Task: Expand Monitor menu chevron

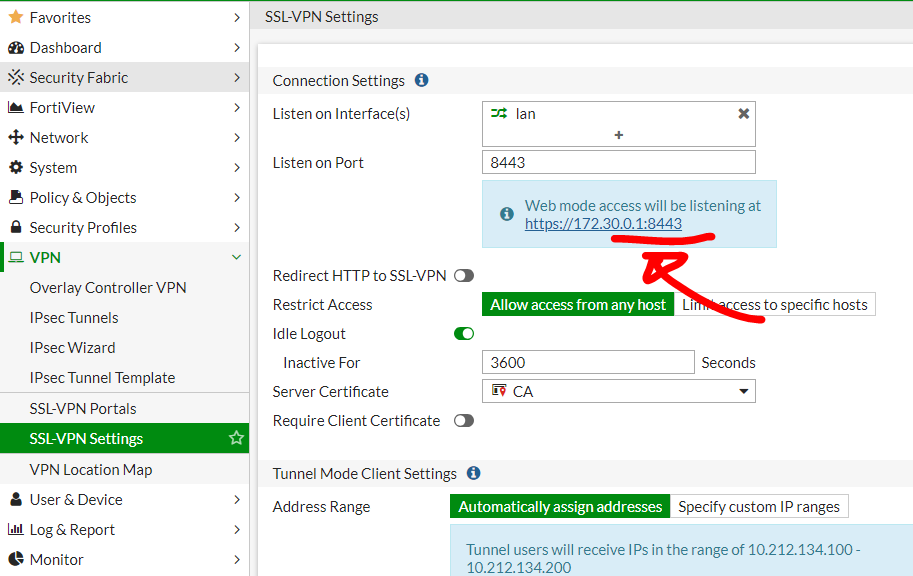Action: click(236, 560)
